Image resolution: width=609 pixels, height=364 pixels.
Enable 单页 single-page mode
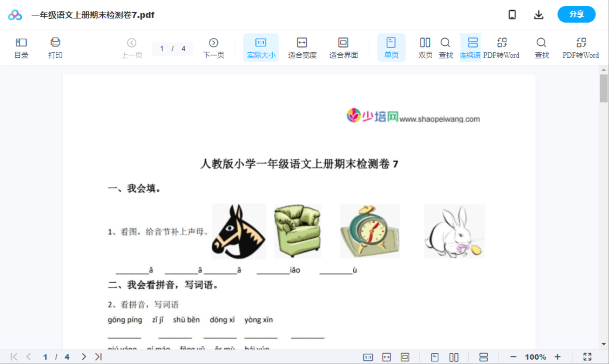pyautogui.click(x=391, y=47)
